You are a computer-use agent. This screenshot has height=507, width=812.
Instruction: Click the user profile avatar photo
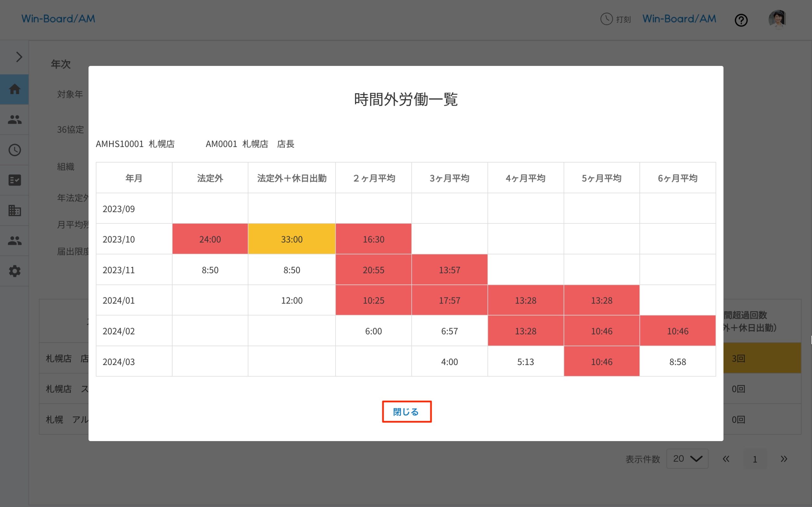coord(778,19)
